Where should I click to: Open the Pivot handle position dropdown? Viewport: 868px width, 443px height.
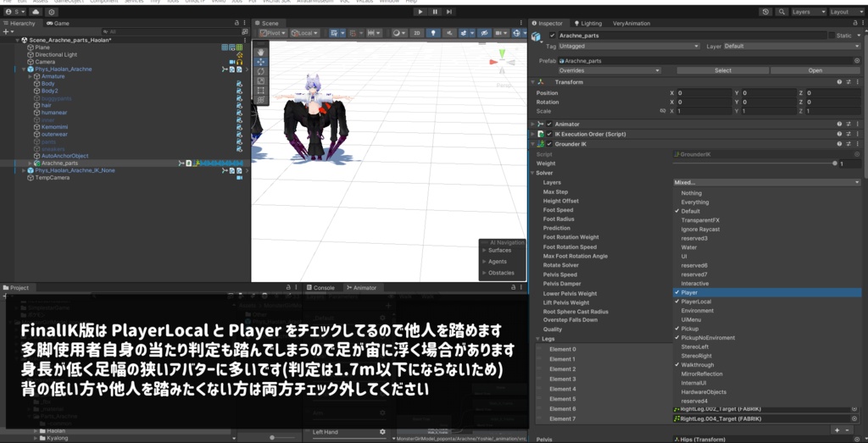click(x=274, y=33)
